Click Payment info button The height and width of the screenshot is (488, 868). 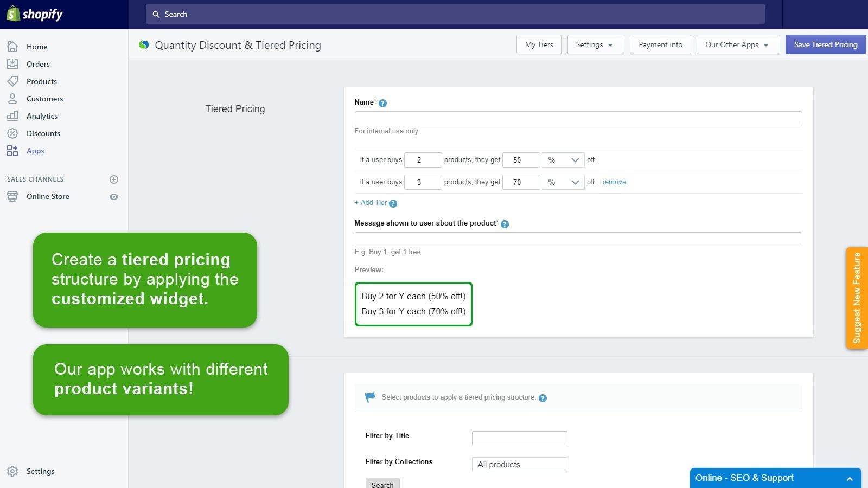pos(660,44)
